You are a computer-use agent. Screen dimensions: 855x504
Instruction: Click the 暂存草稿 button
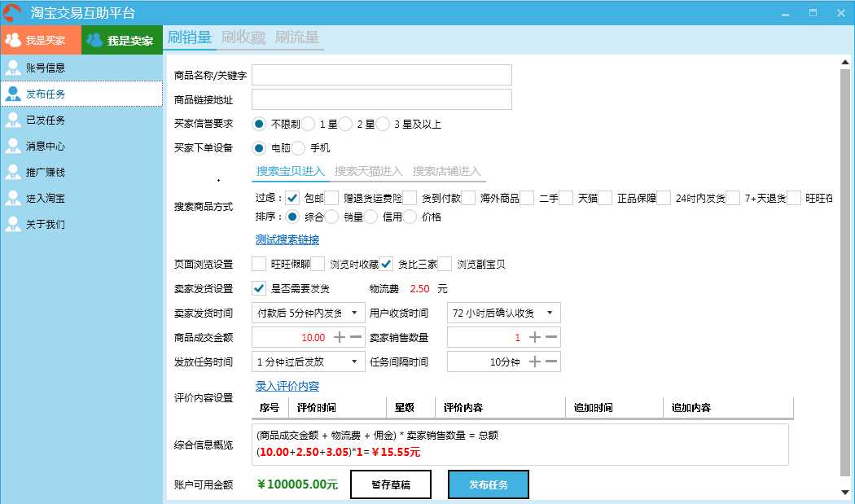(x=390, y=484)
